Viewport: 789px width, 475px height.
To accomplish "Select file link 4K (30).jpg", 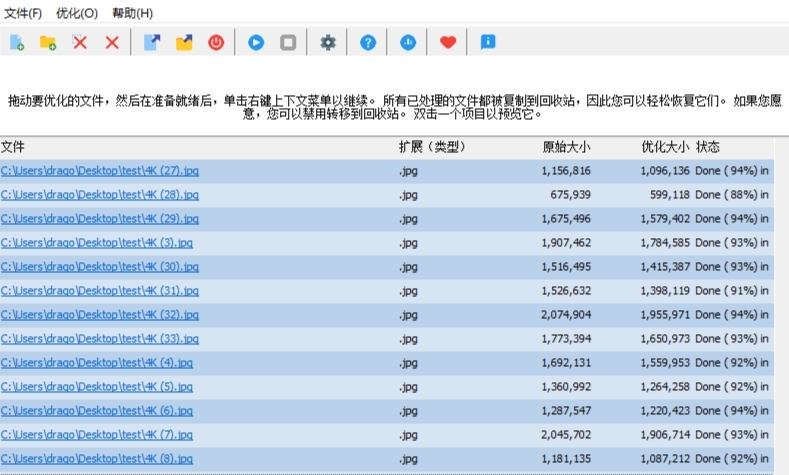I will (x=100, y=267).
